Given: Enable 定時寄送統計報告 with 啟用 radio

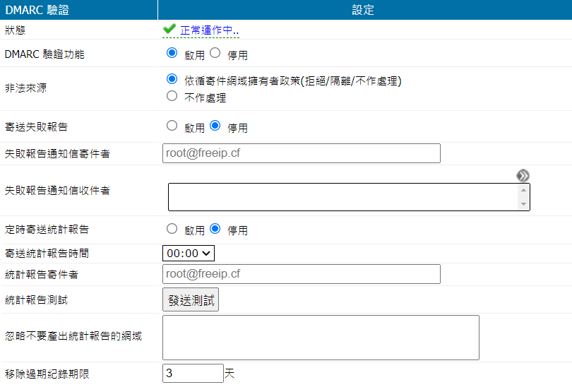Looking at the screenshot, I should (x=172, y=228).
